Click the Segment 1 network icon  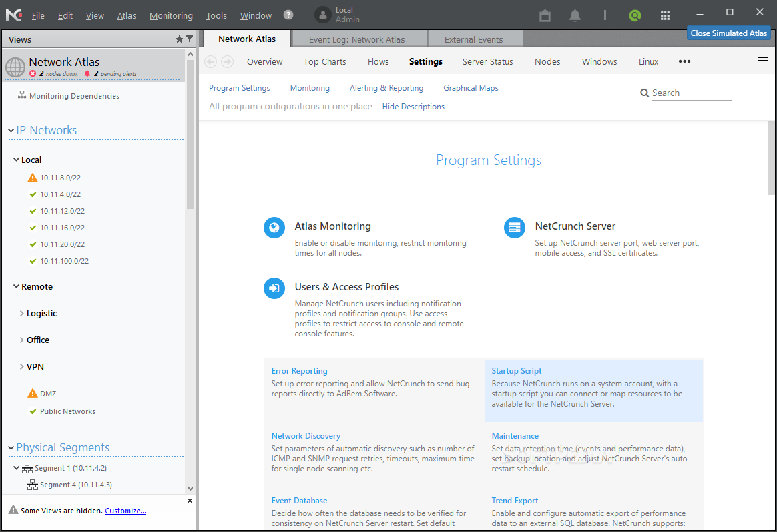27,468
